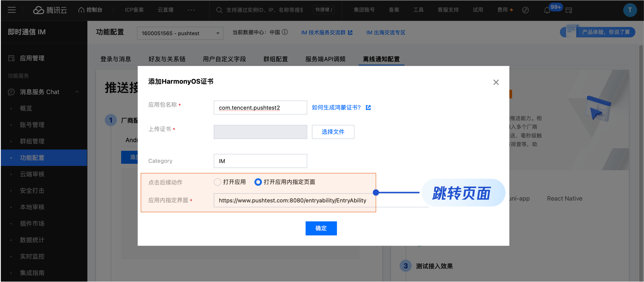Viewport: 644px width, 282px height.
Task: Open 工具 top menu
Action: (x=418, y=10)
